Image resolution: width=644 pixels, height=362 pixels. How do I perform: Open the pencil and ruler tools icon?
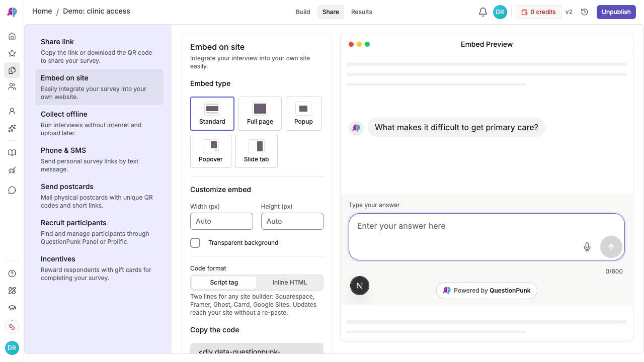tap(12, 291)
